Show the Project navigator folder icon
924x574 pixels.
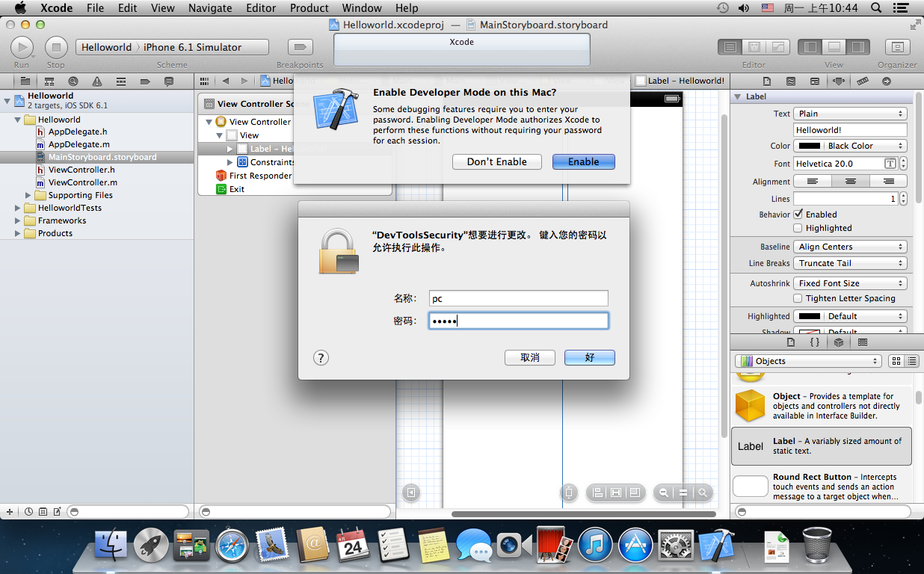tap(25, 81)
